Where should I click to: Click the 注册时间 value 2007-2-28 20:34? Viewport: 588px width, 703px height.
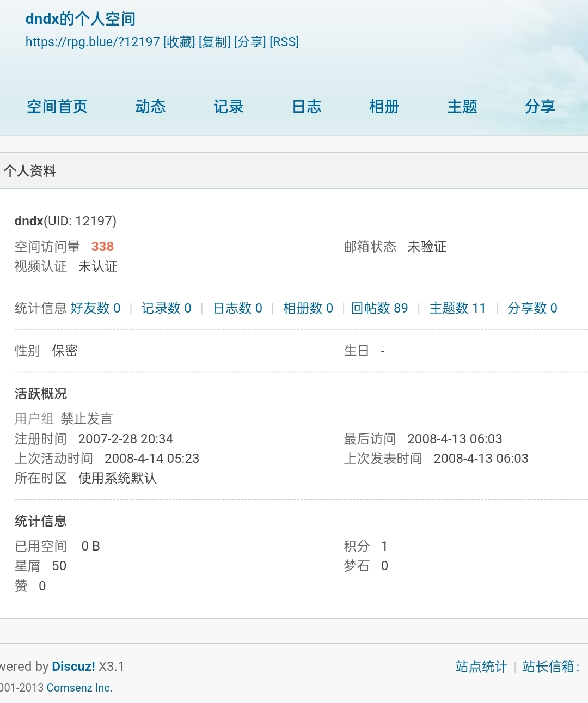tap(126, 439)
